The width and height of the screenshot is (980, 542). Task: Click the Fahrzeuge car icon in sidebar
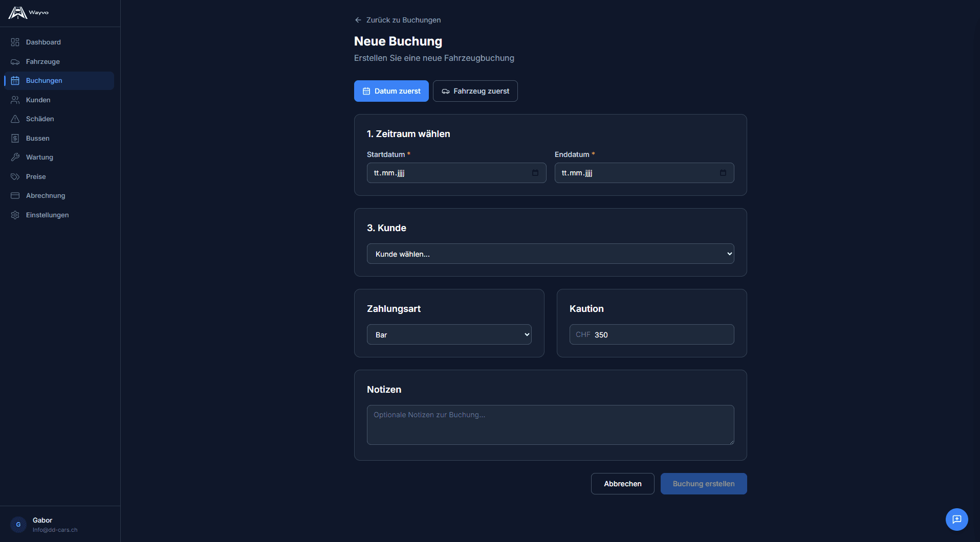pos(15,61)
